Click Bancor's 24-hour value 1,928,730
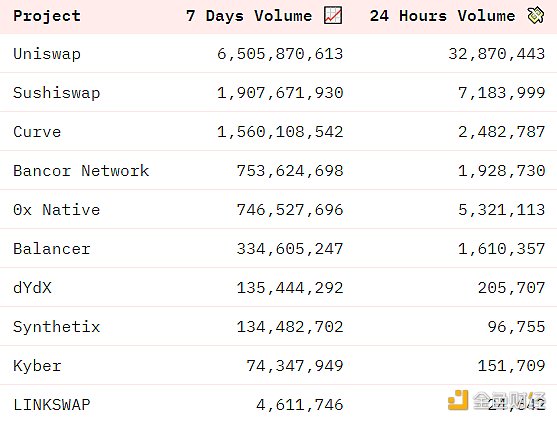Screen dimensions: 557x421 (502, 171)
